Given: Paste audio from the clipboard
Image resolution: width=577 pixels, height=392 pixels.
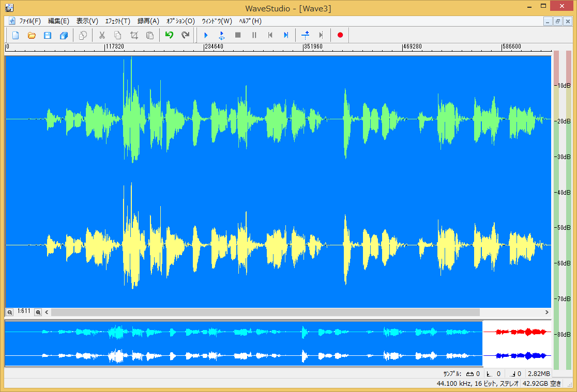Looking at the screenshot, I should (150, 35).
